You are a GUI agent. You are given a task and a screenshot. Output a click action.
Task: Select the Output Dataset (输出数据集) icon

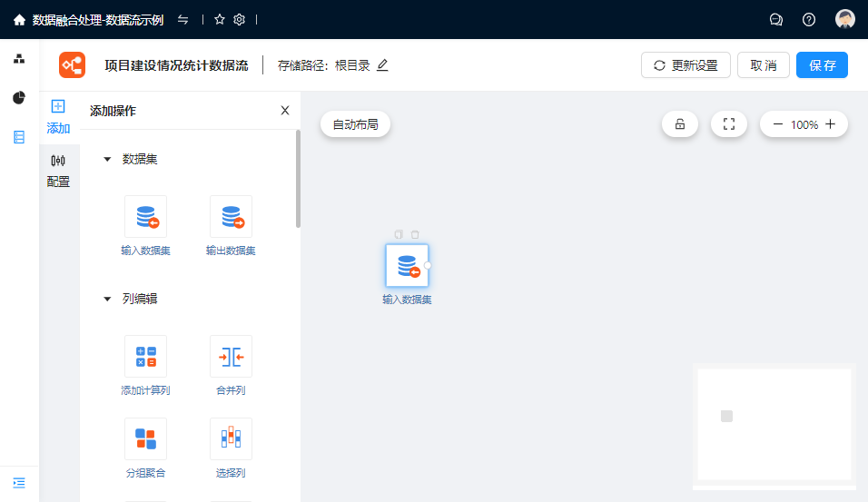click(x=231, y=217)
